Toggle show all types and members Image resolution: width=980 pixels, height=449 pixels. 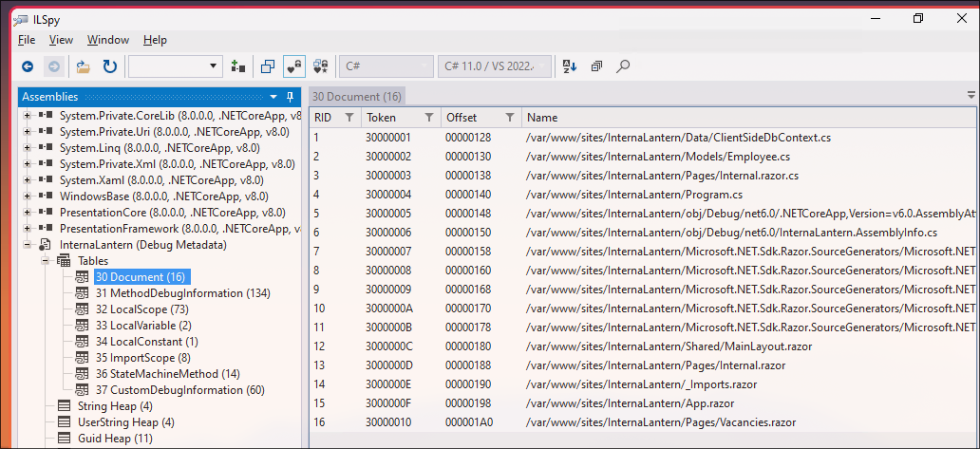point(321,66)
